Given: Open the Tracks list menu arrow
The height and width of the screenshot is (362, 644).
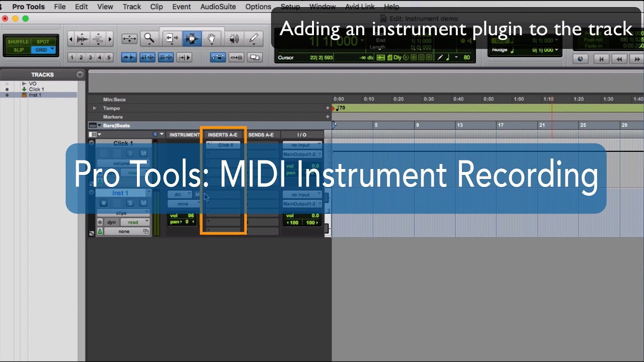Looking at the screenshot, I should pyautogui.click(x=80, y=74).
